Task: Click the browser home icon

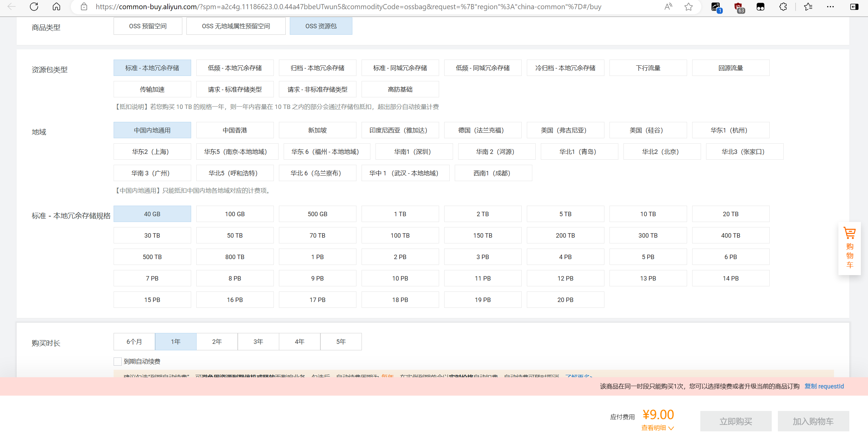Action: pyautogui.click(x=56, y=6)
